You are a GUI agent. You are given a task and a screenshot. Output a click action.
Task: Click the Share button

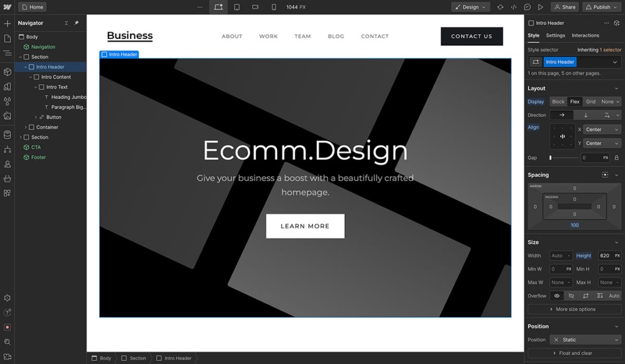(x=565, y=7)
